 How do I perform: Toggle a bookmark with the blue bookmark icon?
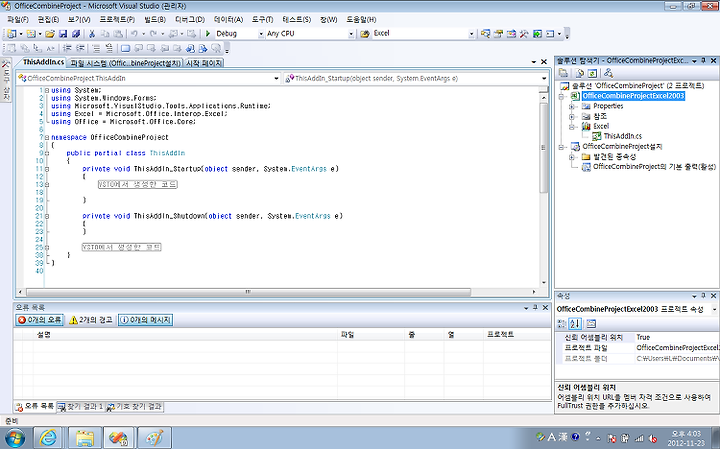[125, 48]
